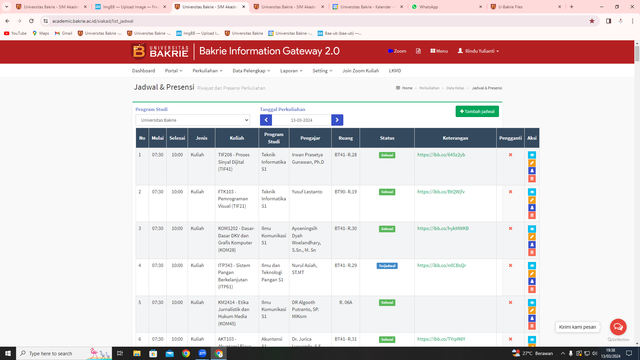Image resolution: width=640 pixels, height=360 pixels.
Task: Expand the Laporan menu
Action: pos(291,71)
